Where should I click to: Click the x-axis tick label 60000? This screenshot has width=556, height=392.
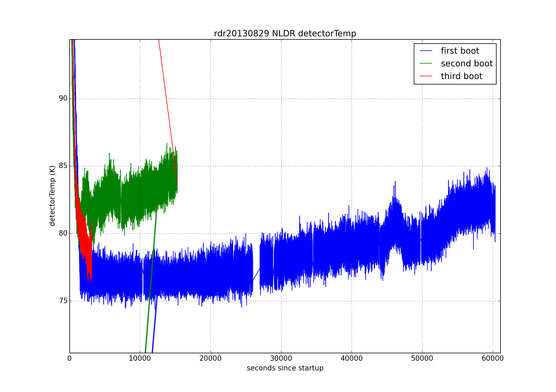(x=492, y=358)
